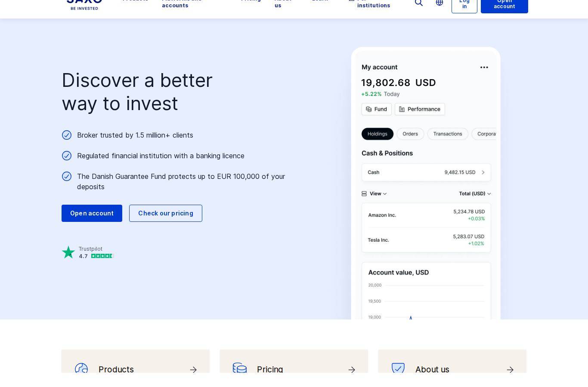Click the Check our pricing button
Viewport: 588px width, 387px height.
(x=166, y=213)
